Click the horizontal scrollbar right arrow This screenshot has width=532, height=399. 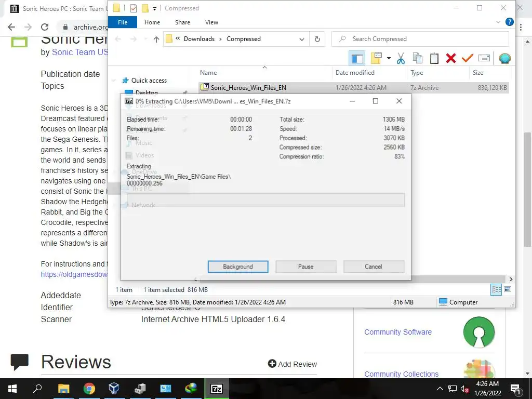pos(511,279)
